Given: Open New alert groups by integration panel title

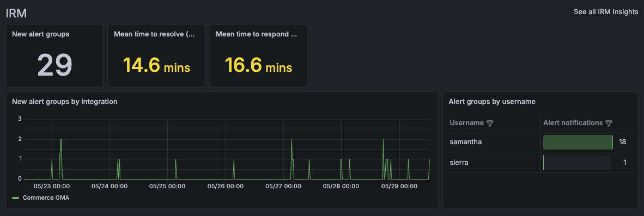Looking at the screenshot, I should pyautogui.click(x=65, y=102).
